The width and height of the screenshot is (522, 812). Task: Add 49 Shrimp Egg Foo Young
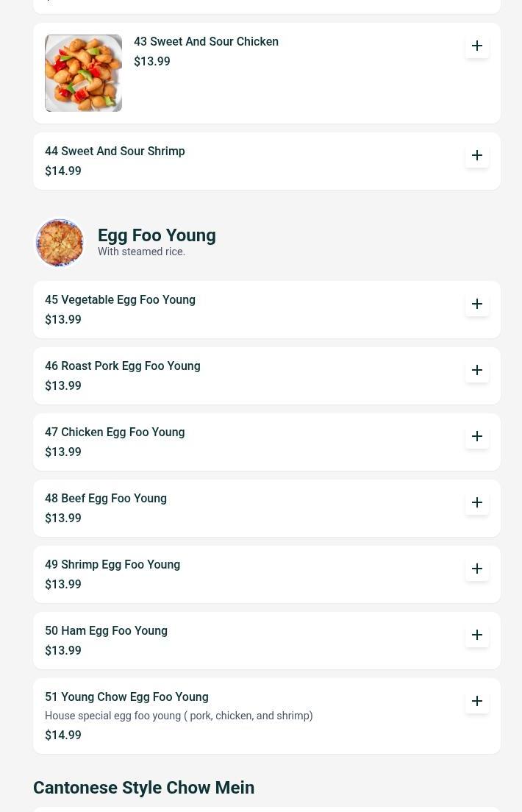click(477, 569)
